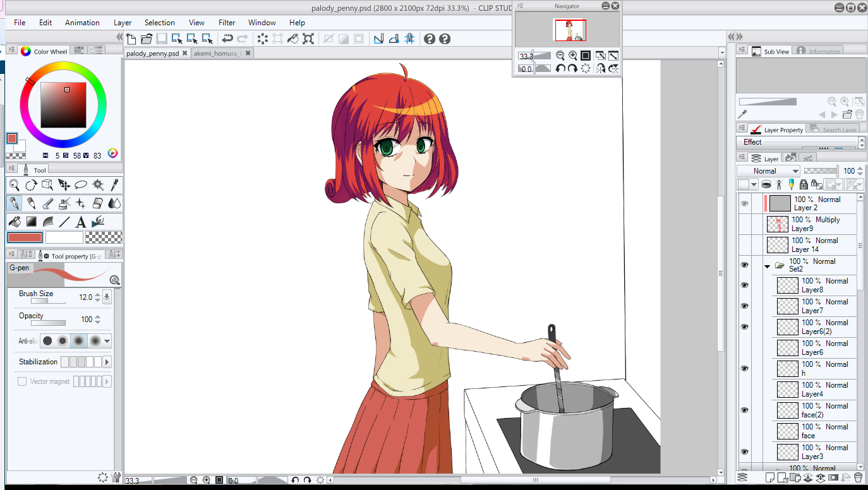Toggle Snap to Grid in command bar
This screenshot has width=868, height=490.
[409, 39]
